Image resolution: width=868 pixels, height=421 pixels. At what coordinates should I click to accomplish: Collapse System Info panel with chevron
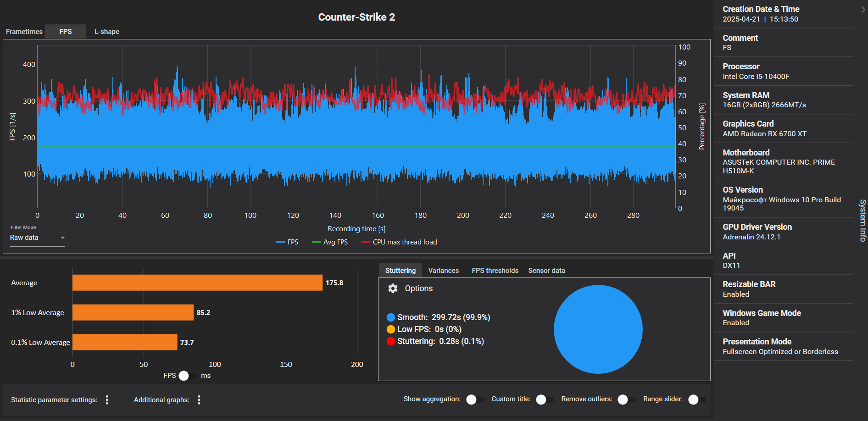863,9
